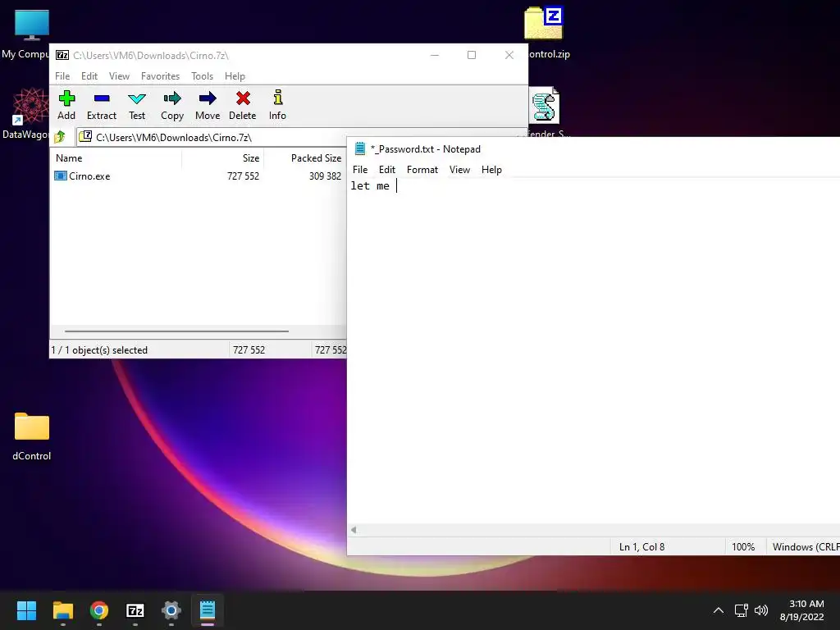840x630 pixels.
Task: Open the Help menu in Notepad
Action: click(491, 170)
